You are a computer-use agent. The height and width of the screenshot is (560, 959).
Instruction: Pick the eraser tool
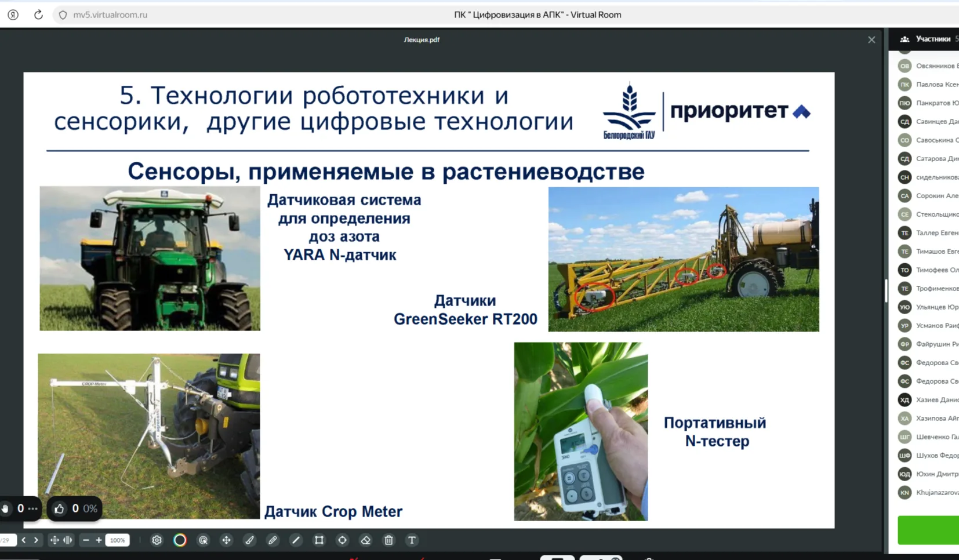pyautogui.click(x=365, y=540)
